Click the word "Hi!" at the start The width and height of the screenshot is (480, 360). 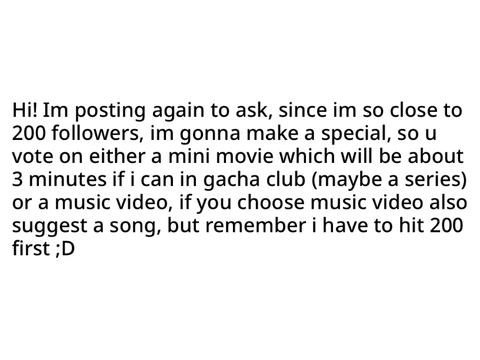(25, 110)
